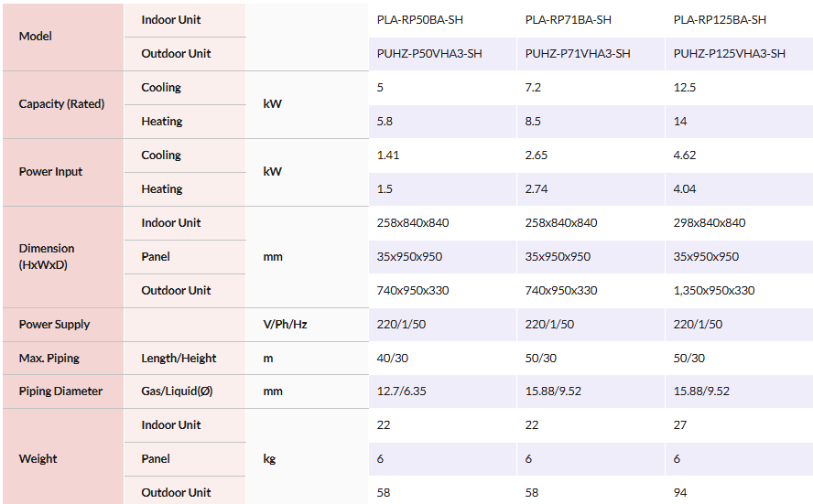
Task: Click the 298x840x840 indoor unit dimension
Action: [x=710, y=223]
